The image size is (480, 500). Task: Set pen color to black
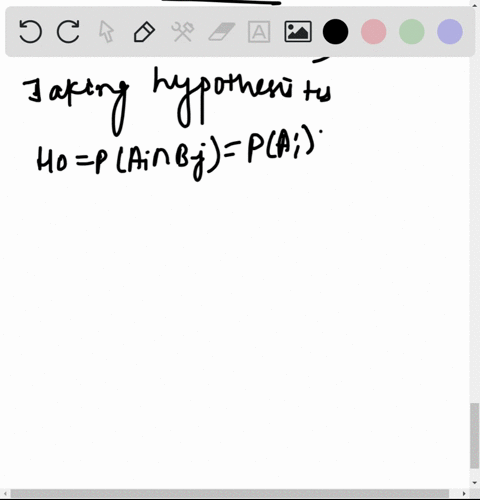click(x=336, y=32)
